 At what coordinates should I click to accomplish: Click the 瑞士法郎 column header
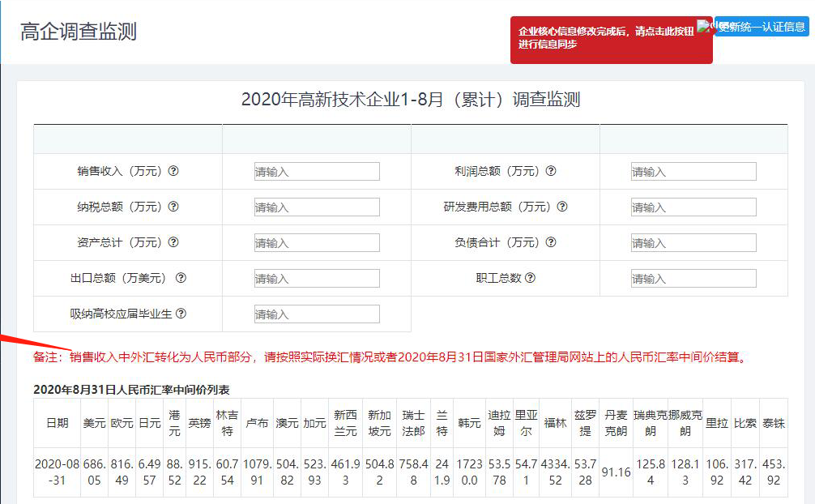[413, 423]
